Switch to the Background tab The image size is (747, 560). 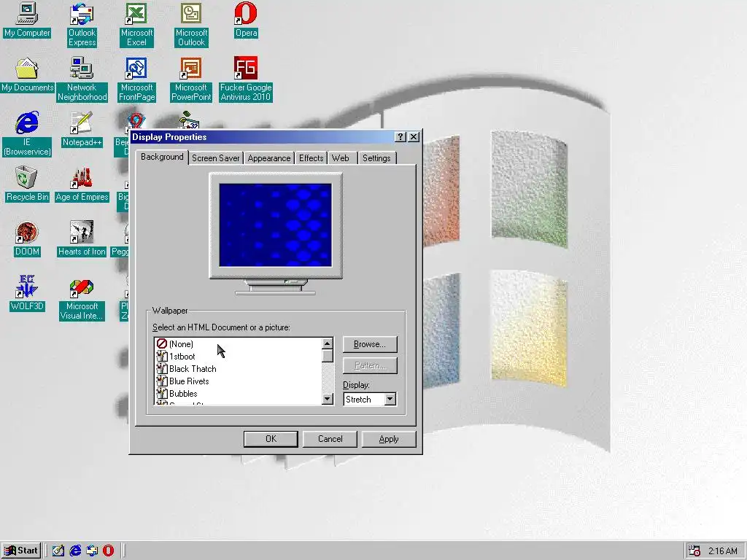click(162, 157)
